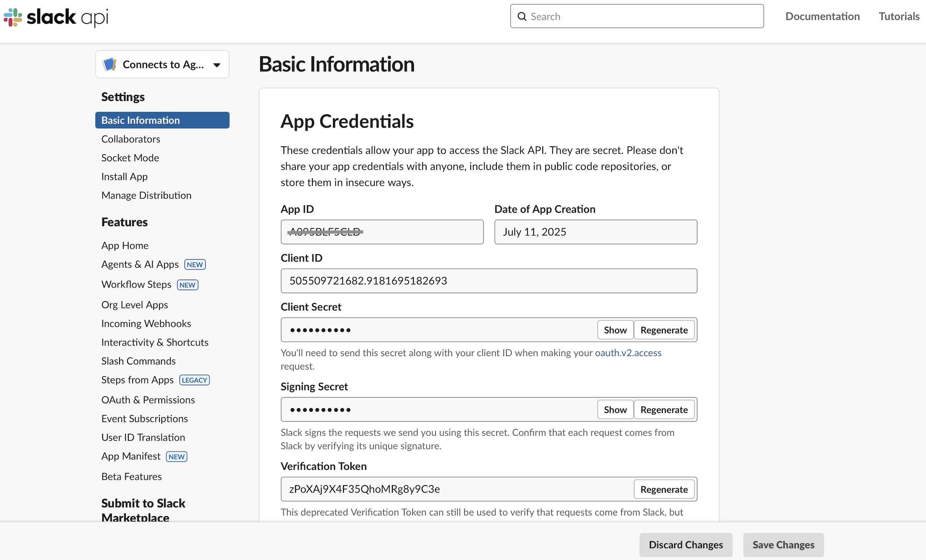Open the Workflow Steps feature
Image resolution: width=926 pixels, height=560 pixels.
click(x=136, y=284)
